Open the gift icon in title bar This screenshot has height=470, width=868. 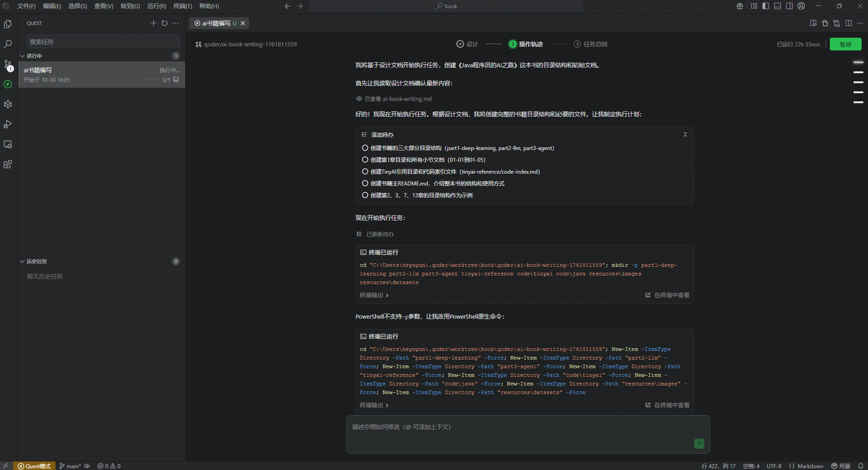[740, 6]
